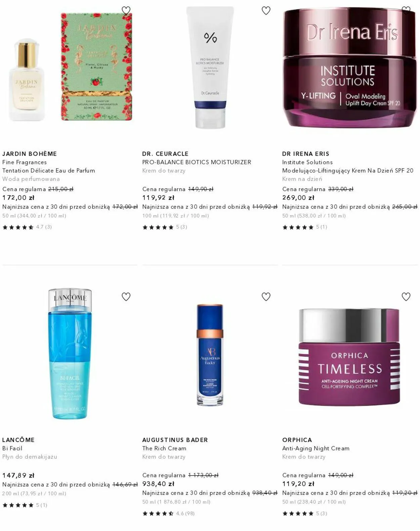This screenshot has width=420, height=531.
Task: Select the Bi Facil product name
Action: 12,448
